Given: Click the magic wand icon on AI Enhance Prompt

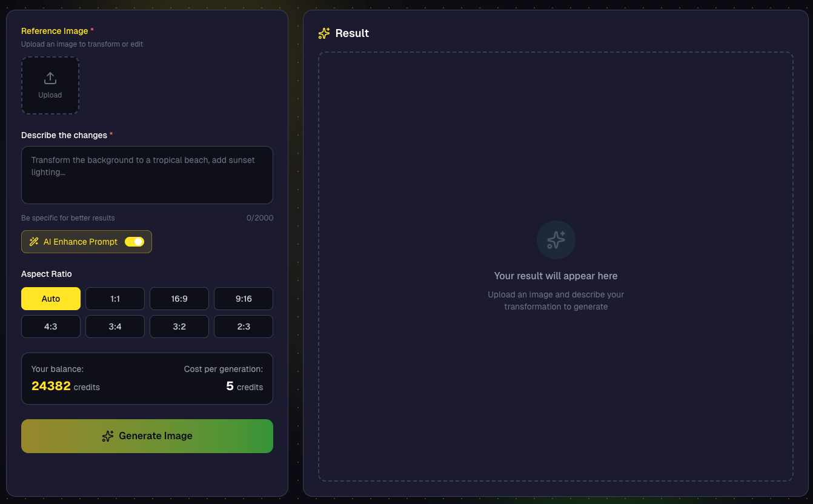Looking at the screenshot, I should [x=34, y=241].
